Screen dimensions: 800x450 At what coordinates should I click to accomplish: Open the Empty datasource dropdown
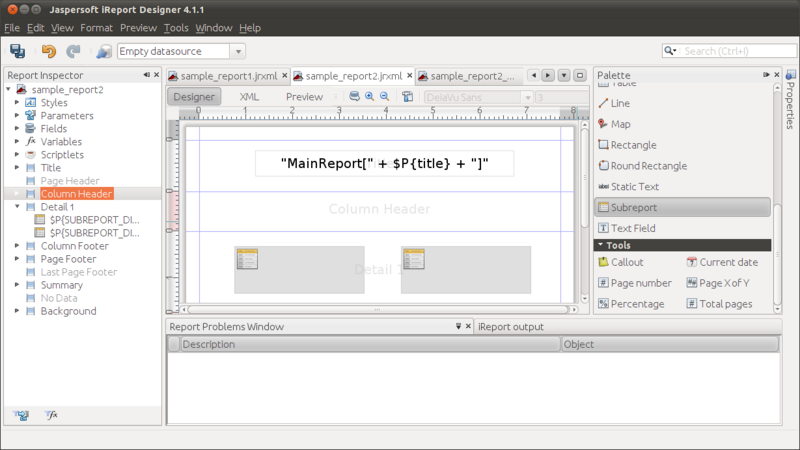point(238,51)
